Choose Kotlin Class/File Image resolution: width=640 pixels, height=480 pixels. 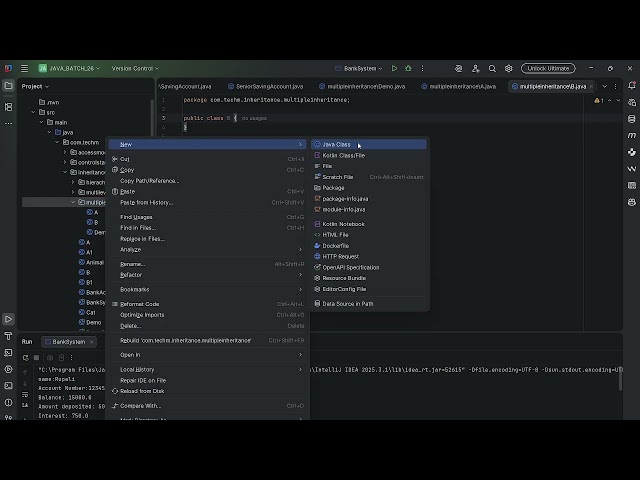pyautogui.click(x=369, y=156)
